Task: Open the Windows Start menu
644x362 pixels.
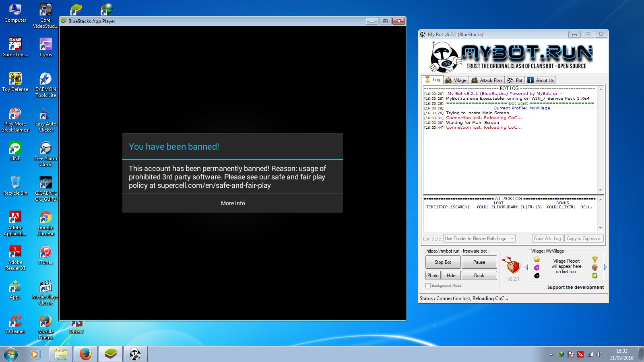Action: point(11,354)
